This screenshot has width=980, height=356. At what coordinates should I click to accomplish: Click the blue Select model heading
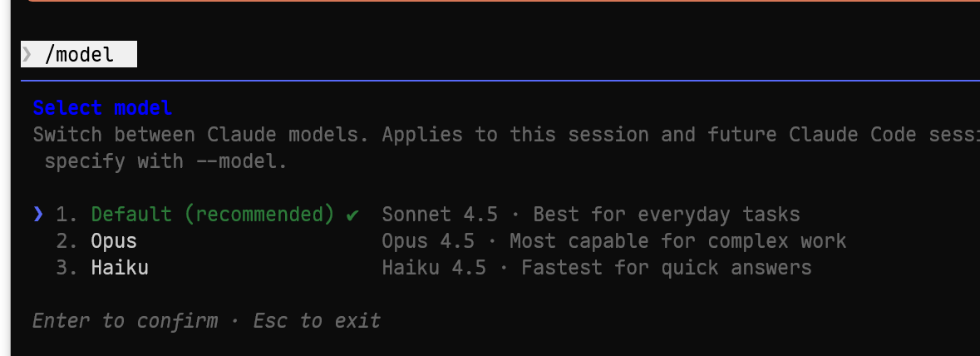pos(102,107)
